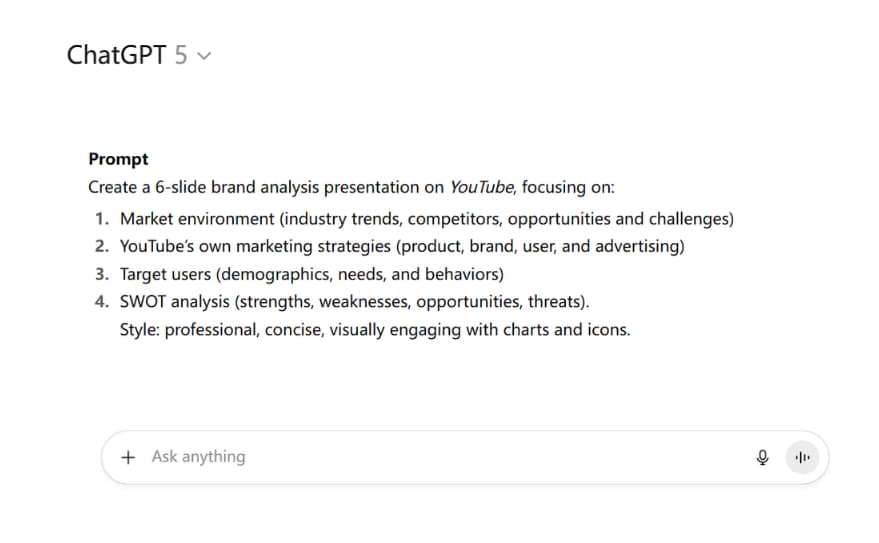Expand the model chevron beside ChatGPT 5

tap(204, 55)
